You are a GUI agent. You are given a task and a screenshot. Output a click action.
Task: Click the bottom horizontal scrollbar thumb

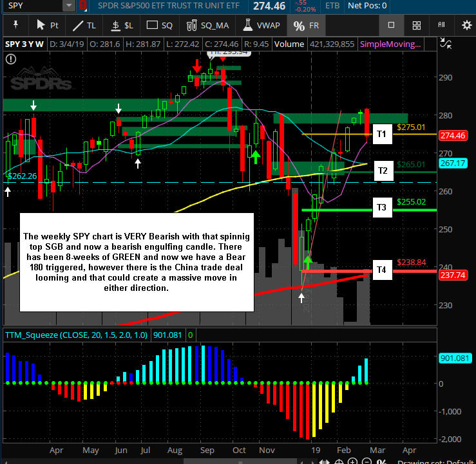(x=240, y=461)
